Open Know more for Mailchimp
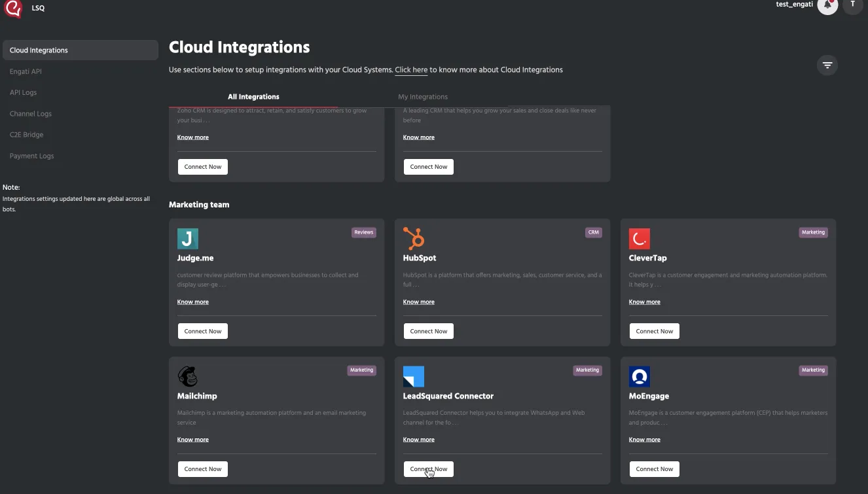Image resolution: width=868 pixels, height=494 pixels. [x=193, y=440]
